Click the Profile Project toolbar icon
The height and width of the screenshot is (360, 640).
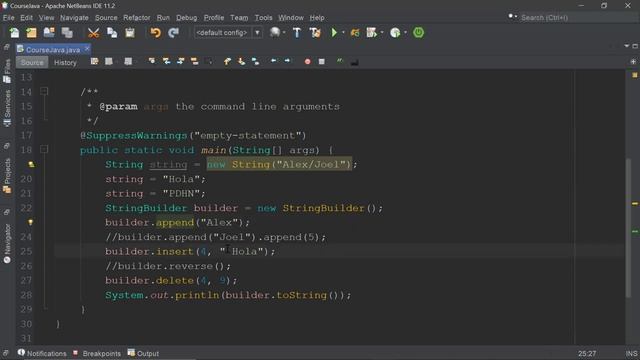(x=395, y=33)
